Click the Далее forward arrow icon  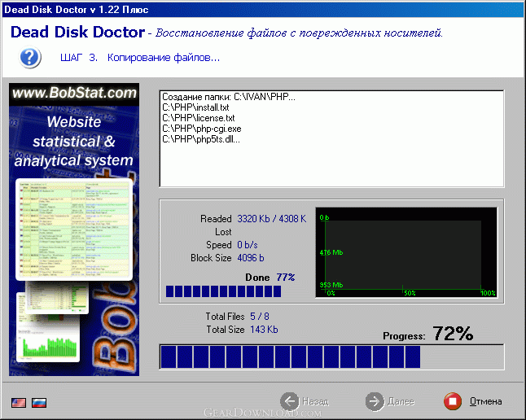pos(375,401)
